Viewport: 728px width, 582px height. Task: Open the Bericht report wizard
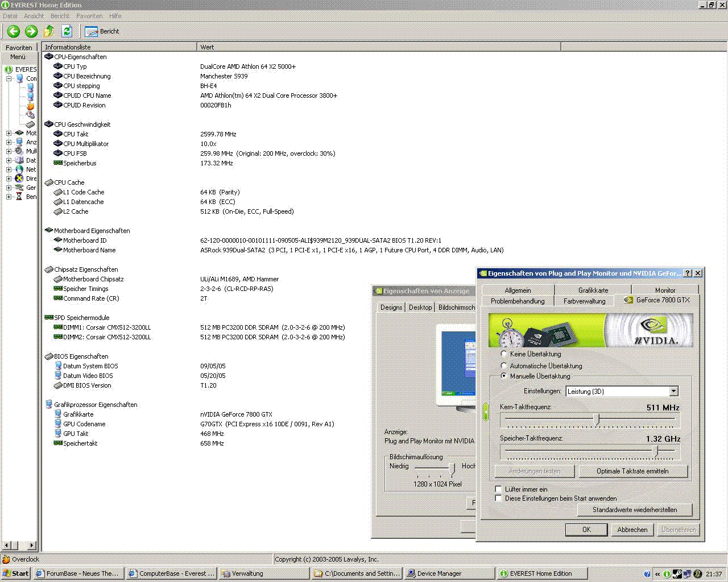coord(102,31)
